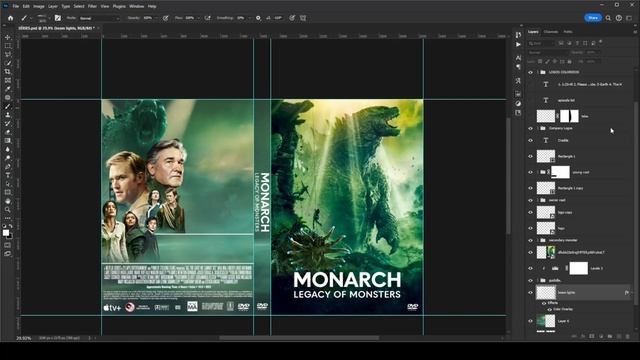Select the Gradient tool
Image resolution: width=640 pixels, height=360 pixels.
pyautogui.click(x=8, y=140)
